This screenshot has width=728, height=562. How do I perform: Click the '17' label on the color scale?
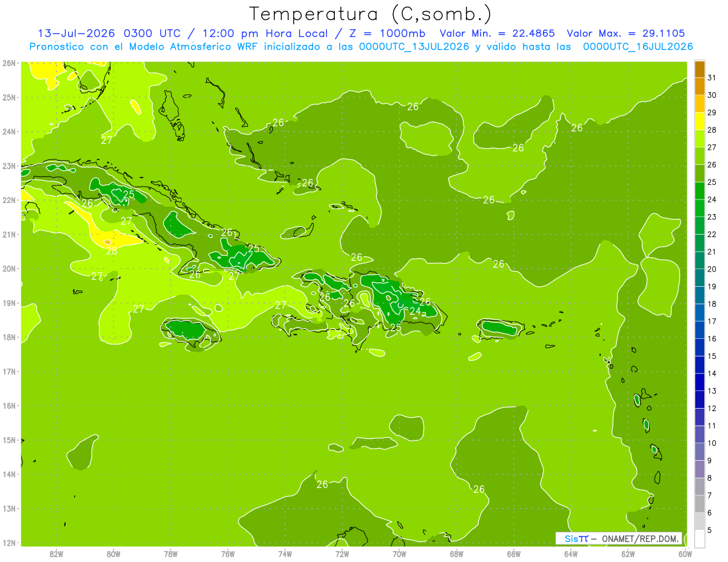click(712, 321)
